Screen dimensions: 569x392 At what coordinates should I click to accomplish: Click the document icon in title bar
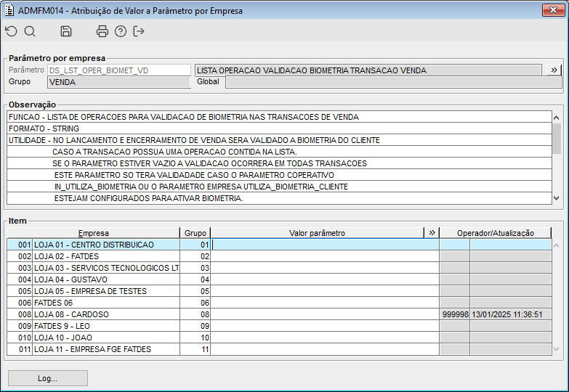[9, 10]
